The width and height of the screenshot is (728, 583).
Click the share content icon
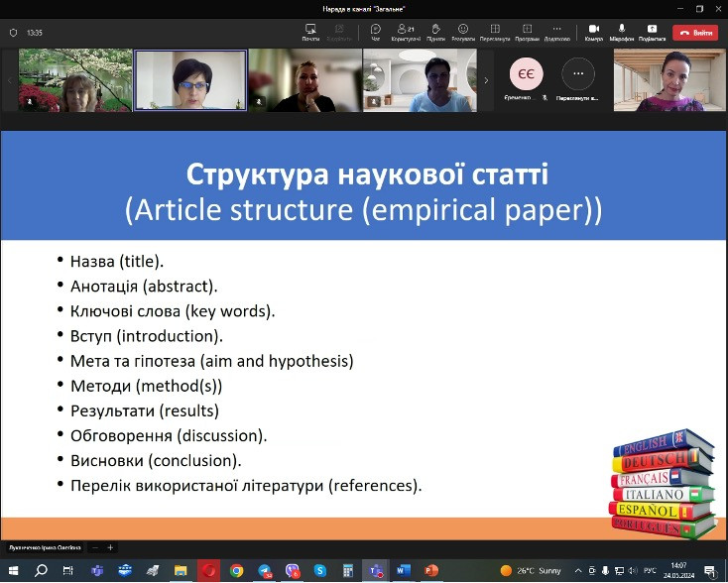pyautogui.click(x=653, y=31)
